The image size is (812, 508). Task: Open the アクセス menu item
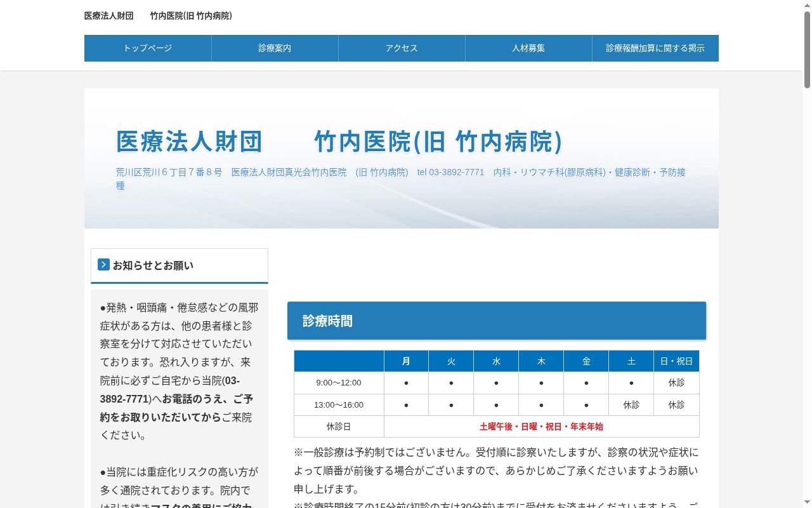click(402, 48)
